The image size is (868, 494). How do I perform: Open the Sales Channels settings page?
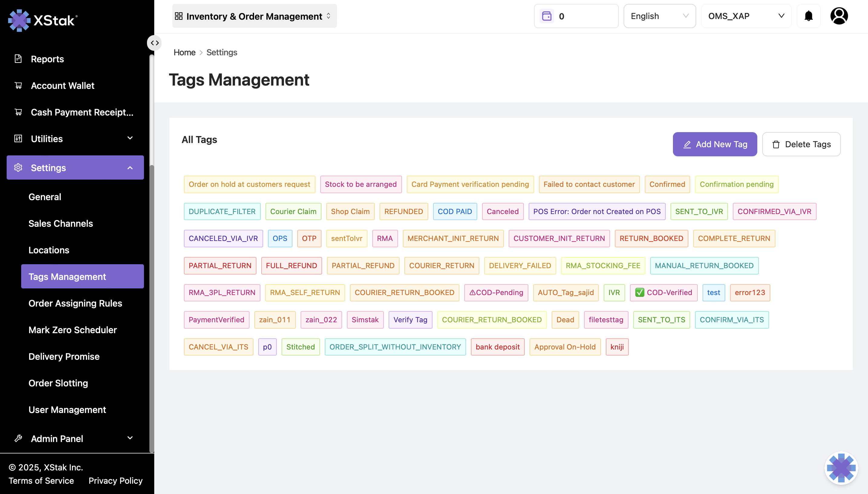(x=61, y=223)
